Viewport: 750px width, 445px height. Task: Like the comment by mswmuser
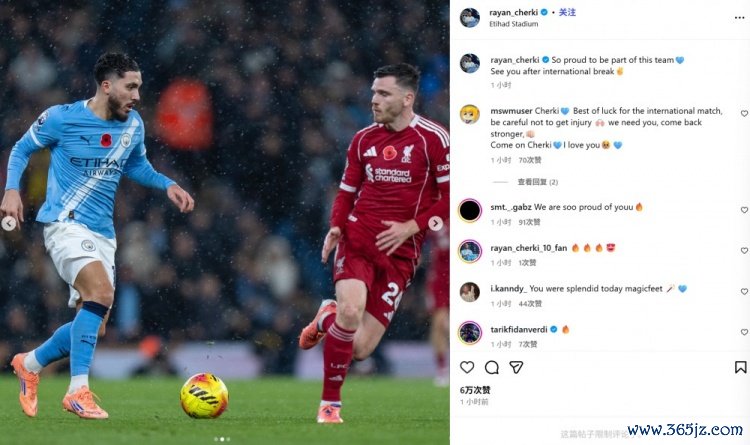744,113
